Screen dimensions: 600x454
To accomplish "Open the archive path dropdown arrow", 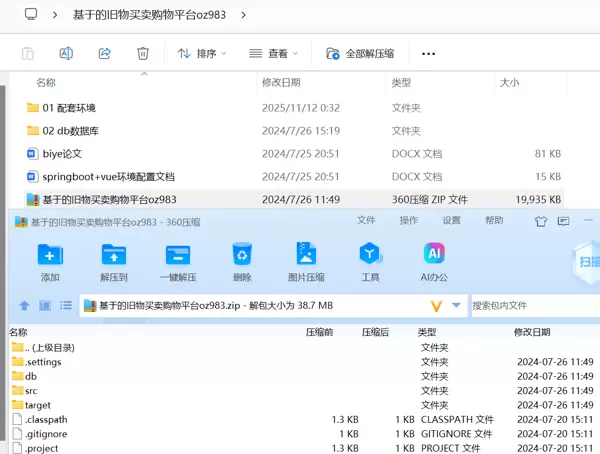I will point(456,305).
